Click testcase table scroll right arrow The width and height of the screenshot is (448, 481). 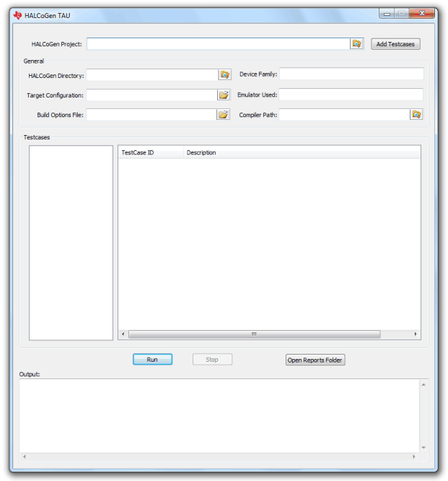(416, 334)
